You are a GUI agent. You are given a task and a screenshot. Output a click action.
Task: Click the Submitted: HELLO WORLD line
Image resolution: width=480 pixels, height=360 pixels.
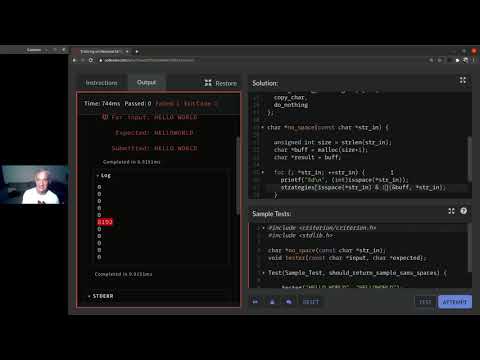click(154, 148)
